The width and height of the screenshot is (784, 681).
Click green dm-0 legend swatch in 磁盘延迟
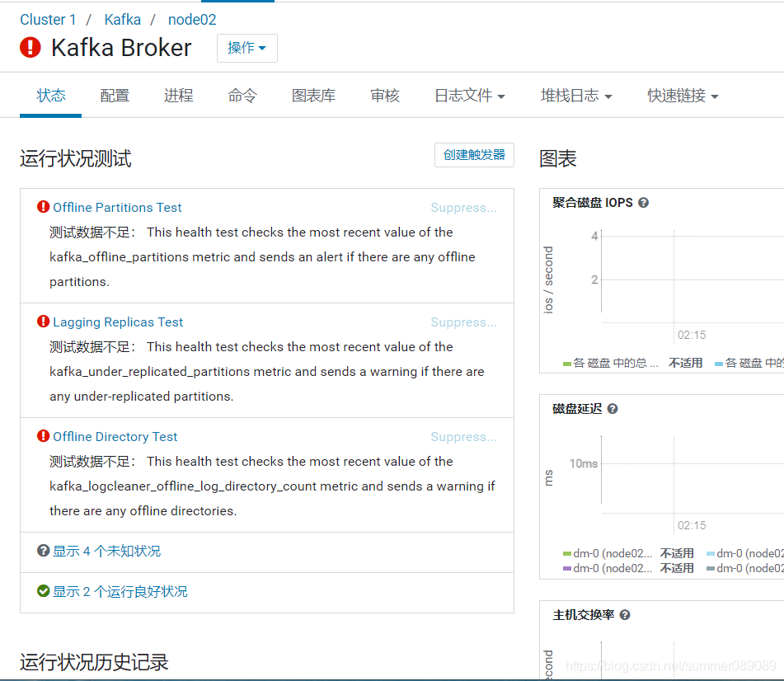(x=567, y=553)
